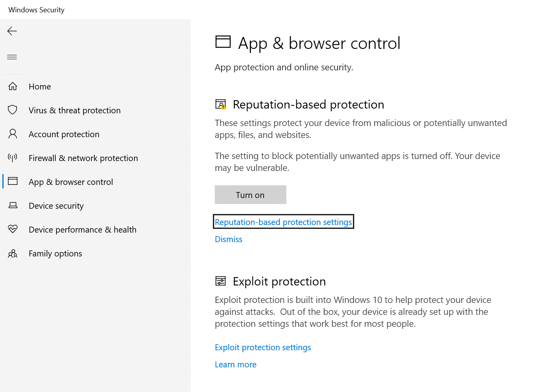Open Exploit protection settings
The image size is (550, 392).
(x=262, y=347)
